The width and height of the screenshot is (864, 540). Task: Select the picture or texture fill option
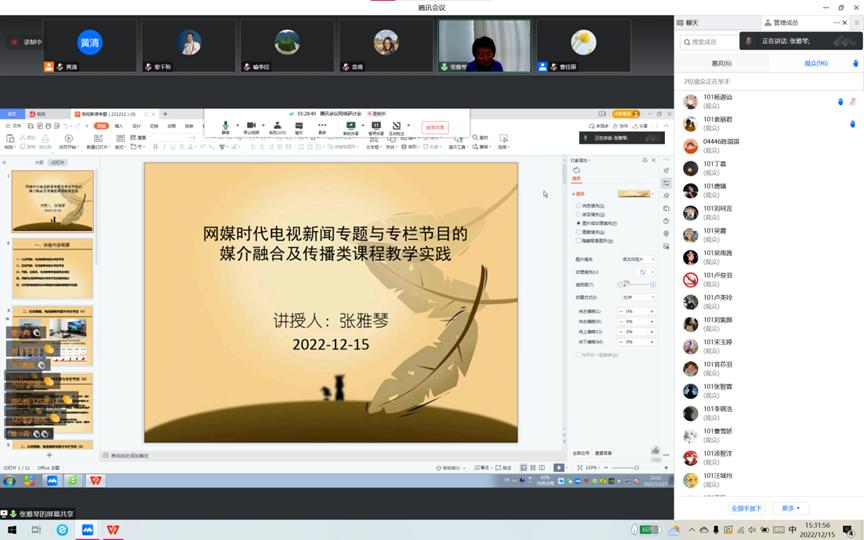pos(577,223)
